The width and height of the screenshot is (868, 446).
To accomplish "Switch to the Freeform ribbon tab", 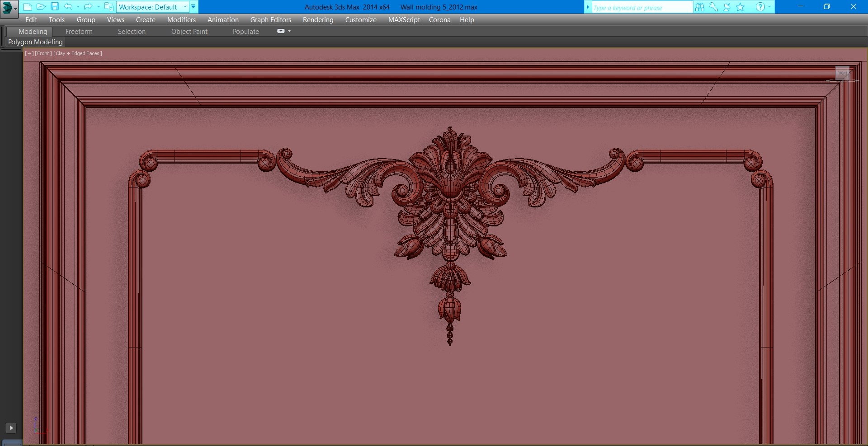I will click(79, 32).
